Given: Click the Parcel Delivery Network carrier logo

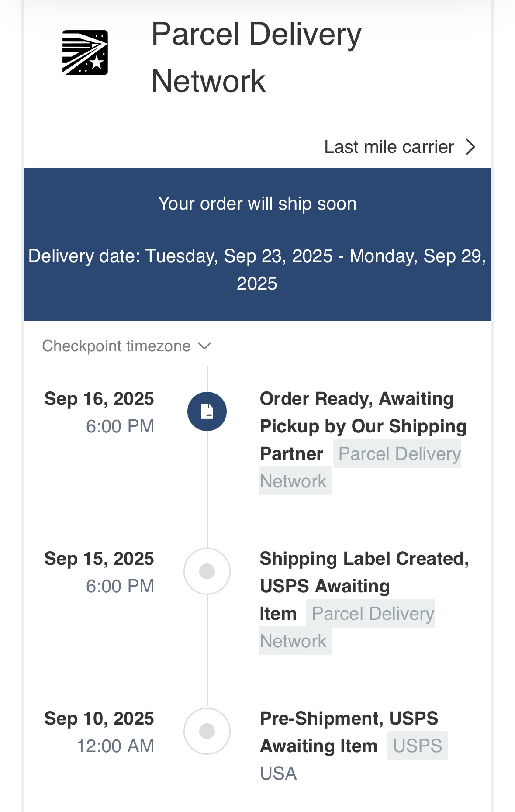Looking at the screenshot, I should tap(85, 52).
